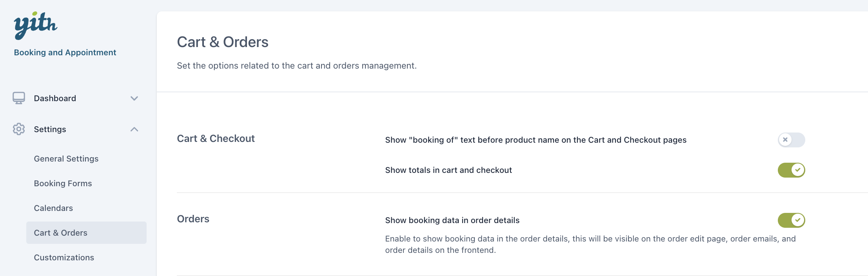Click the Dashboard monitor icon
The height and width of the screenshot is (276, 868).
(18, 98)
